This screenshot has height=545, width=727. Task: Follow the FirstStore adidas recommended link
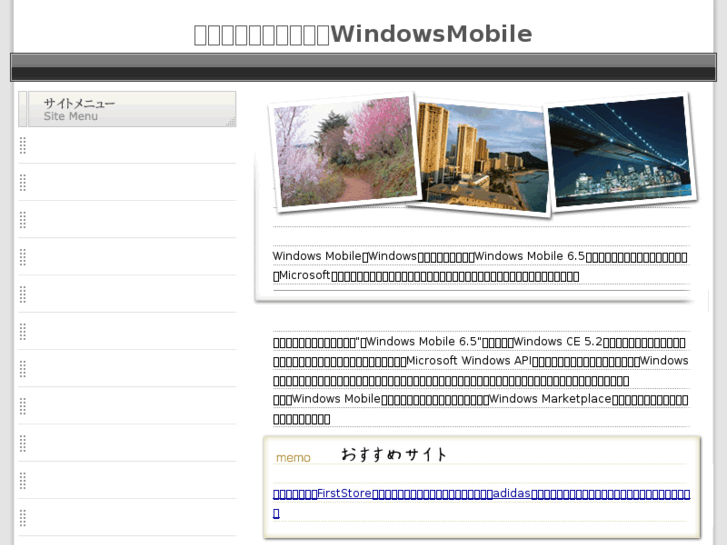point(481,503)
